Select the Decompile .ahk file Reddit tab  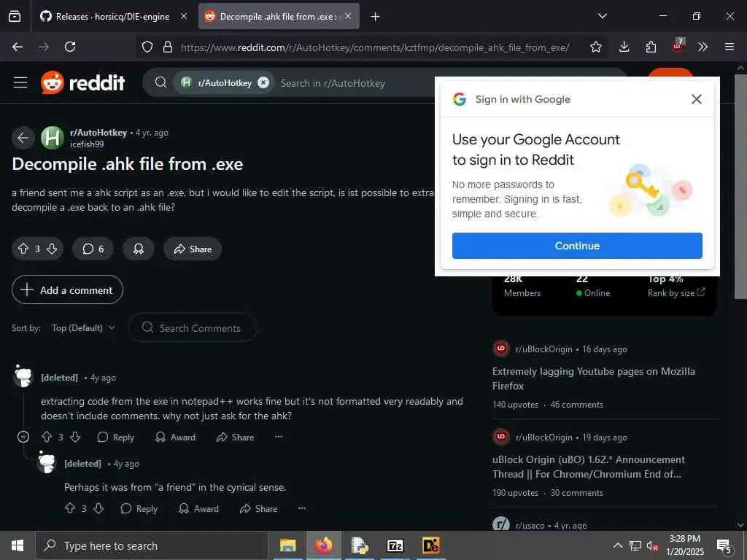[279, 17]
